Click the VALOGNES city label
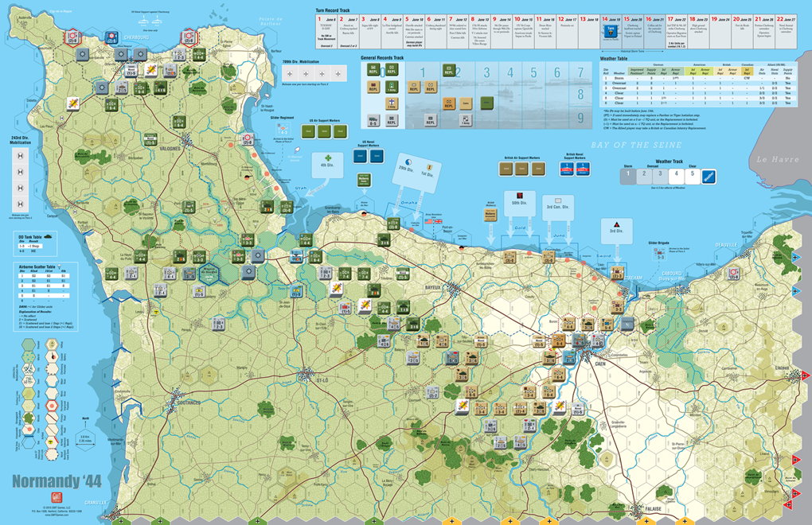This screenshot has height=525, width=812. click(x=170, y=149)
